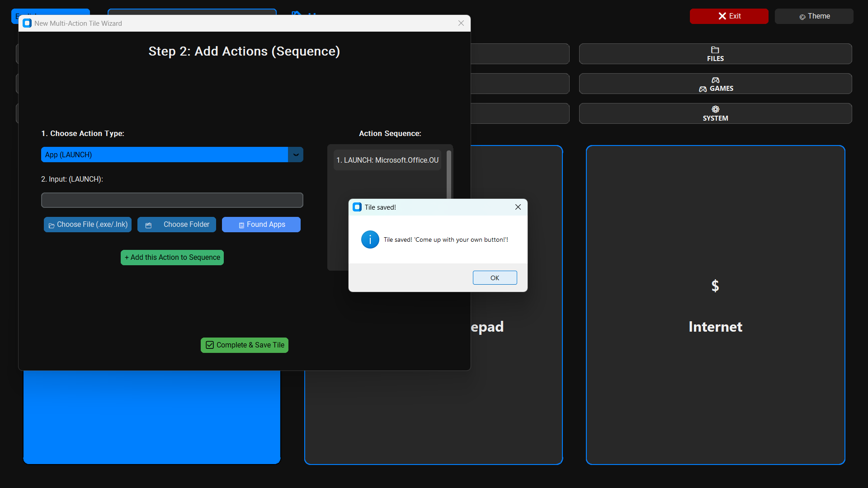Click the wizard app icon in the dialog title bar
Image resolution: width=868 pixels, height=488 pixels.
(27, 23)
